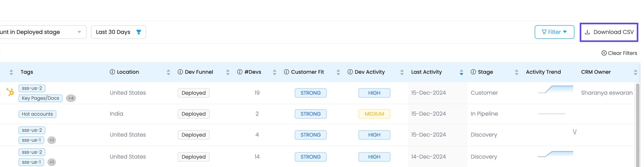644x167 pixels.
Task: Click the info icon beside #Devs header
Action: (x=240, y=72)
